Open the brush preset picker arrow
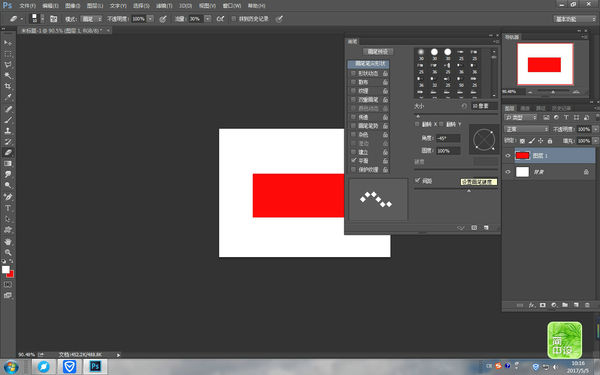Screen dimensions: 600x375 (x=42, y=19)
